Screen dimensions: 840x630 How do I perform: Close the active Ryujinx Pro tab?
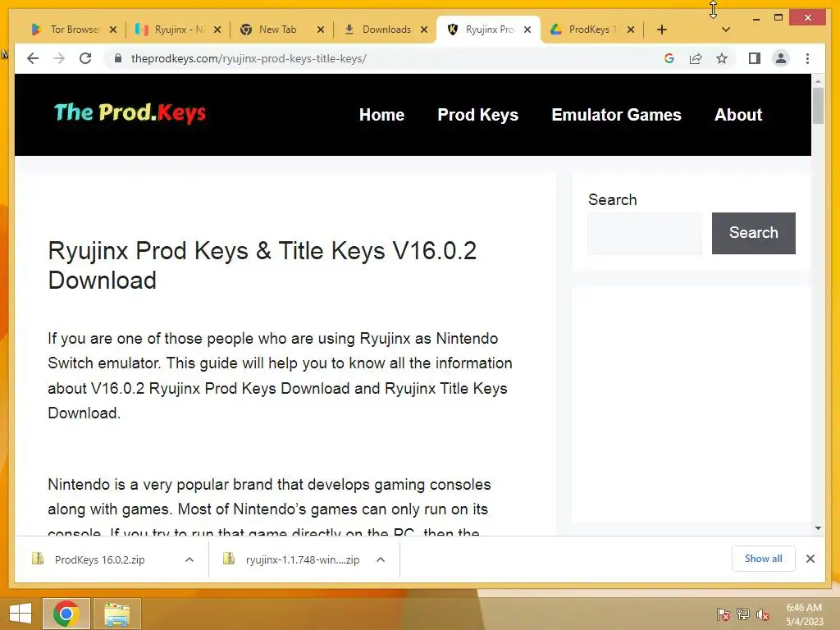(x=527, y=30)
